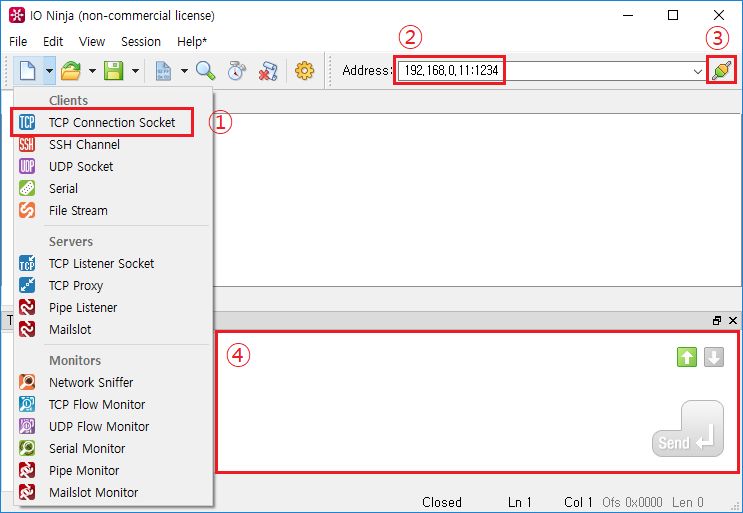Click the Mailslot Monitor icon
Viewport: 743px width, 513px height.
(27, 492)
